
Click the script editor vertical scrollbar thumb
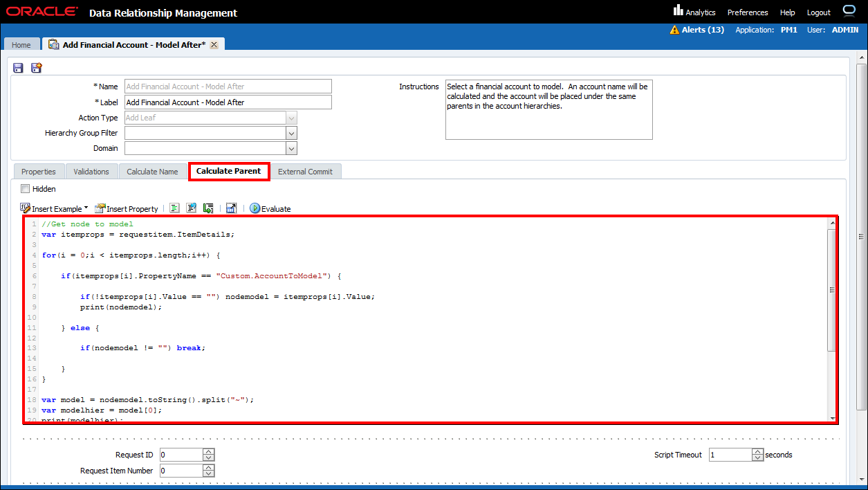831,290
